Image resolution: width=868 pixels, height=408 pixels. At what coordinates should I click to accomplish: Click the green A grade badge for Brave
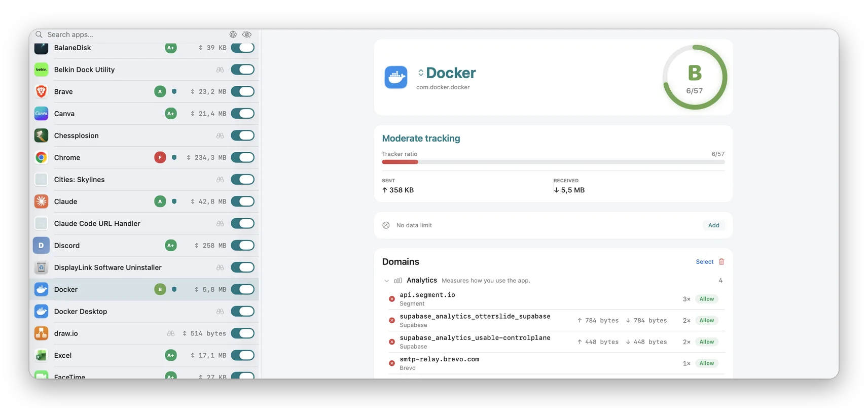[160, 91]
